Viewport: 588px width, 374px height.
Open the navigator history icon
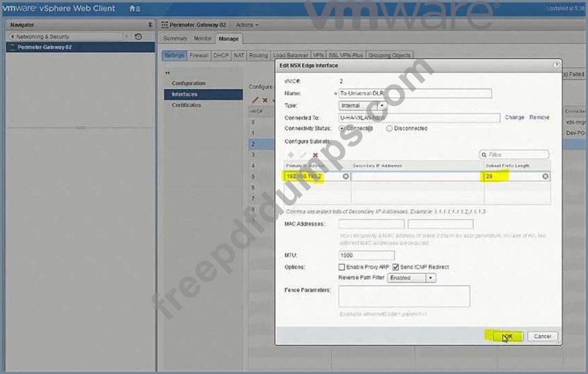point(138,36)
